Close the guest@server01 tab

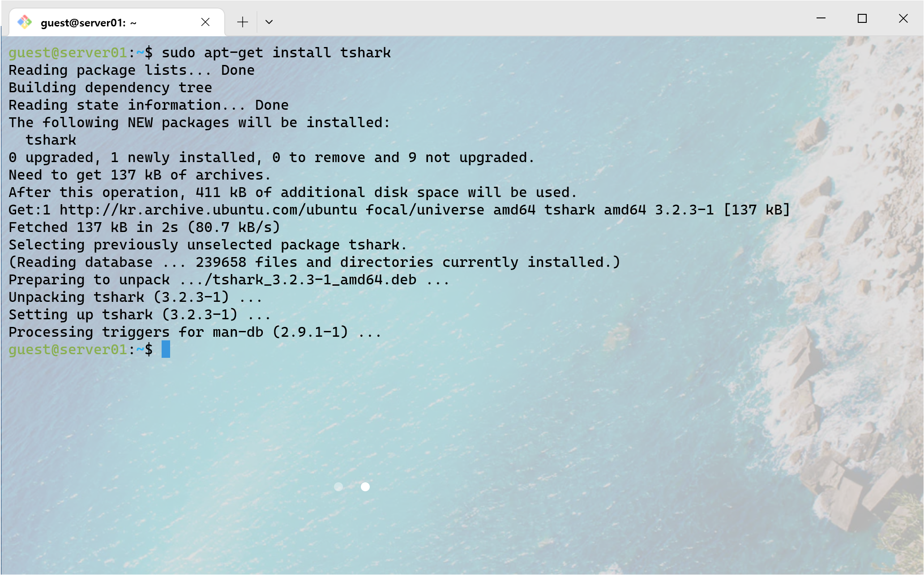(205, 22)
